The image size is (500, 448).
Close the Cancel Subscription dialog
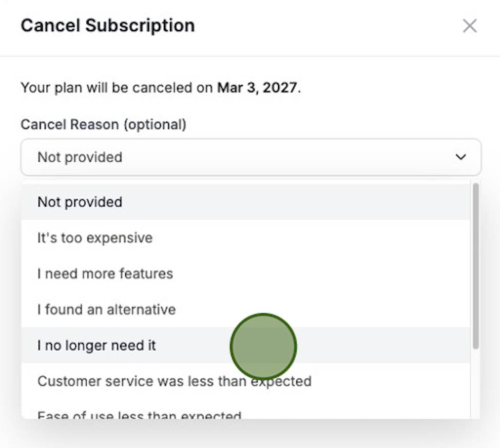coord(470,26)
